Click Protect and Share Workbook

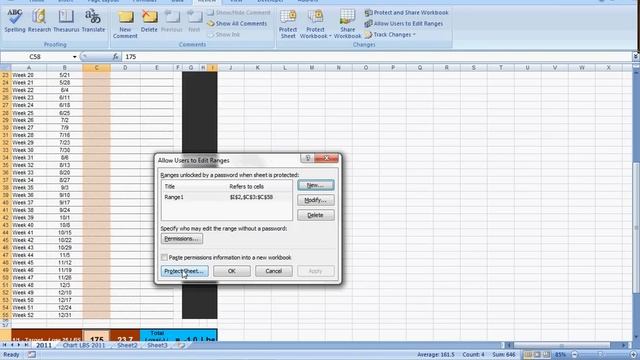pyautogui.click(x=407, y=13)
